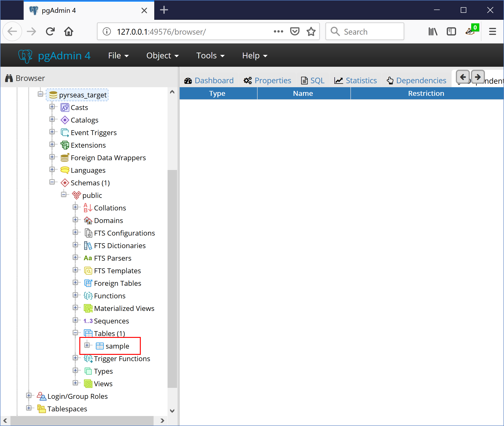Expand the Casts node
This screenshot has height=426, width=504.
52,106
